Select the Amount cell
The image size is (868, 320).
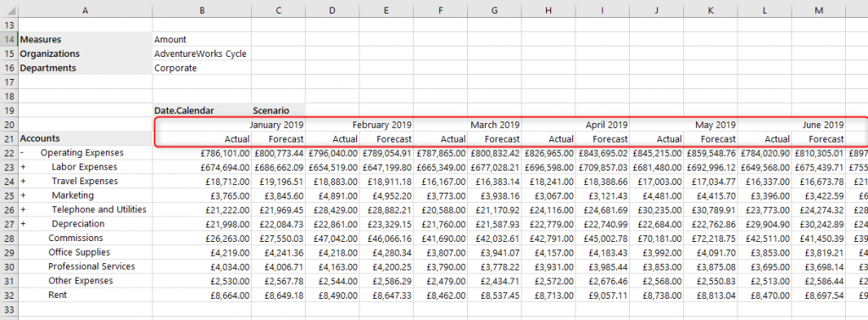pos(202,39)
